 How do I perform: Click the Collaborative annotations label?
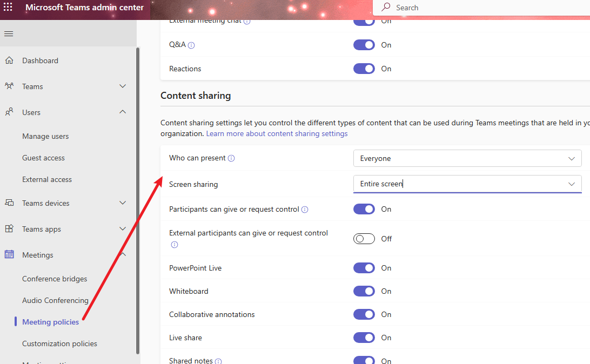[x=212, y=314]
